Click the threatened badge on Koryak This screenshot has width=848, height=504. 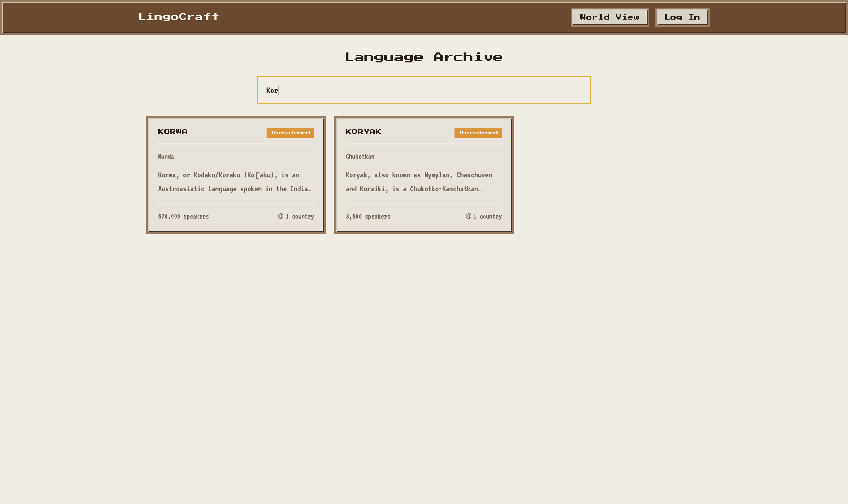[478, 133]
